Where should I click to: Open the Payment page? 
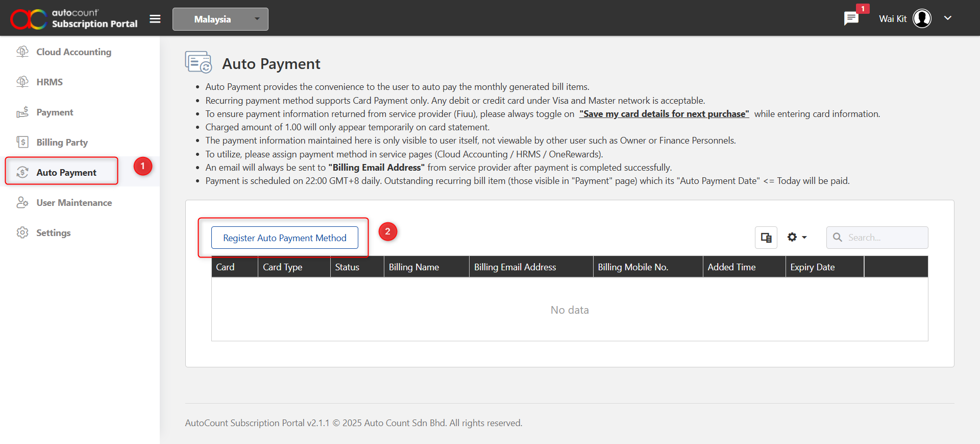55,112
